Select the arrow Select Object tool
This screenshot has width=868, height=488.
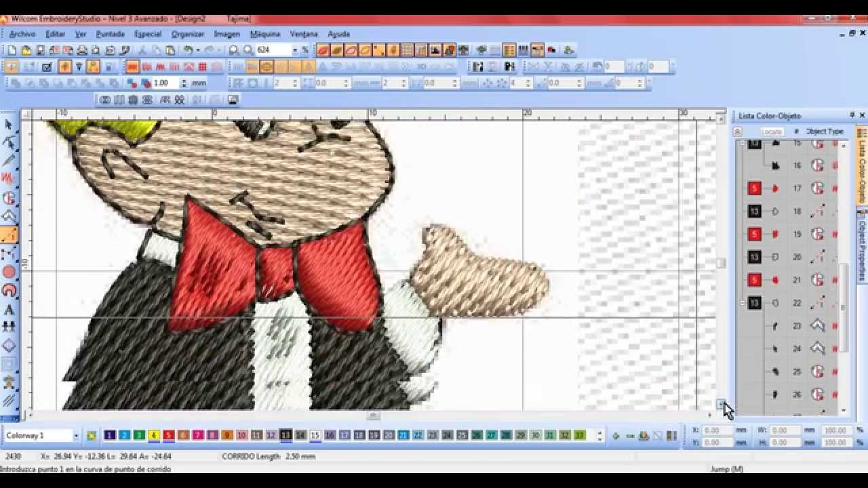click(x=9, y=125)
